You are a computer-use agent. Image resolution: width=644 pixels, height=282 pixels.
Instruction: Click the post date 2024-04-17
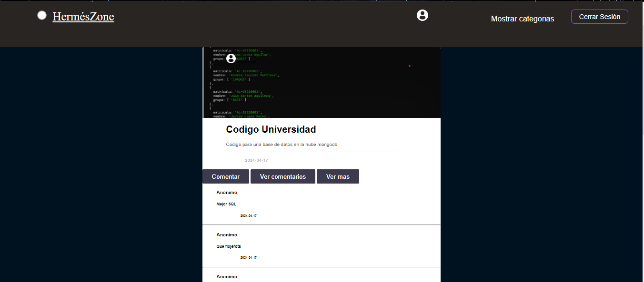256,161
